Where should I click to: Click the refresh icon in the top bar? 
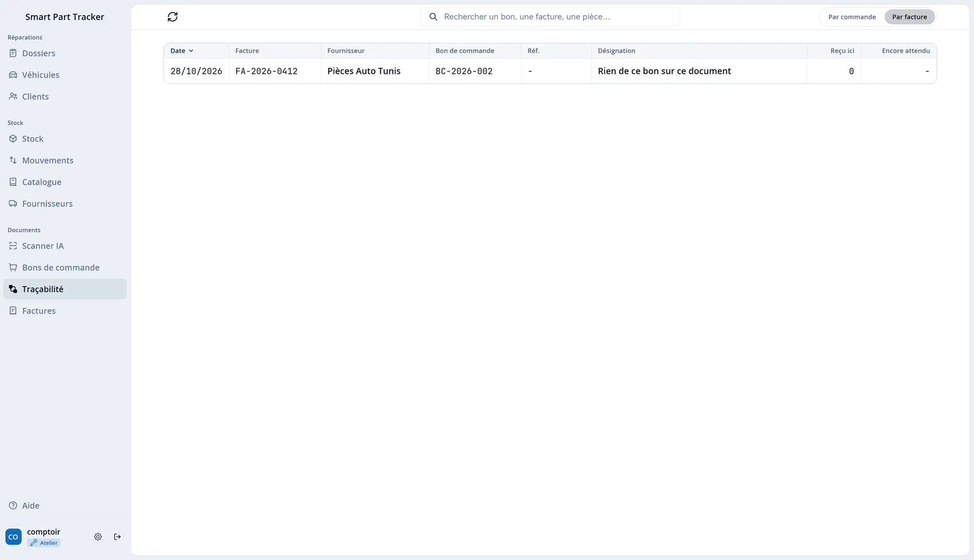point(173,17)
